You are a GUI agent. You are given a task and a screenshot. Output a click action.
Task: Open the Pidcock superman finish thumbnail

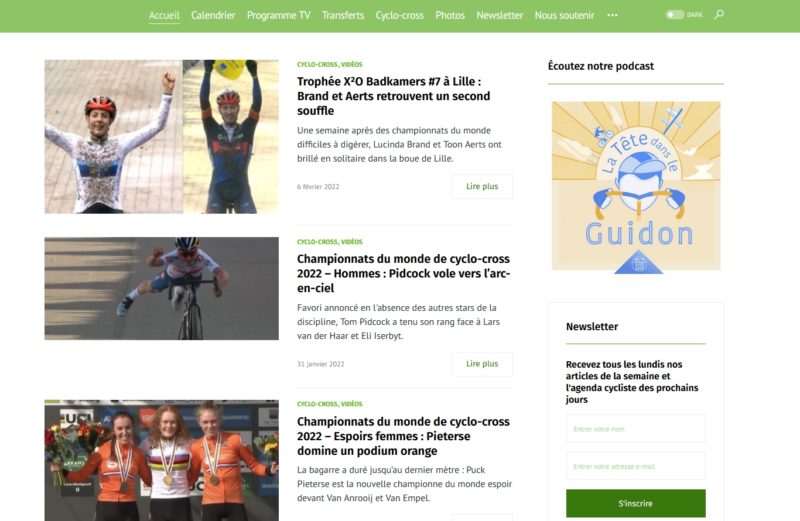161,288
